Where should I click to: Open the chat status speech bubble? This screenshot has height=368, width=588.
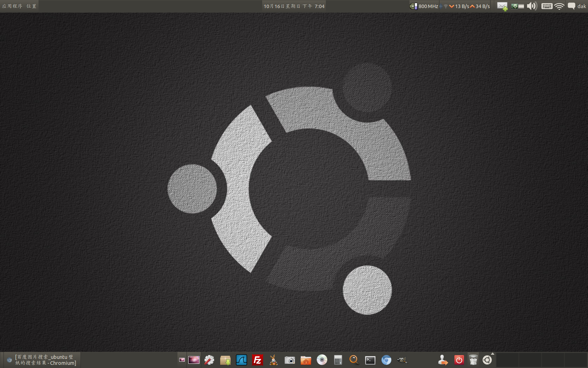coord(571,6)
